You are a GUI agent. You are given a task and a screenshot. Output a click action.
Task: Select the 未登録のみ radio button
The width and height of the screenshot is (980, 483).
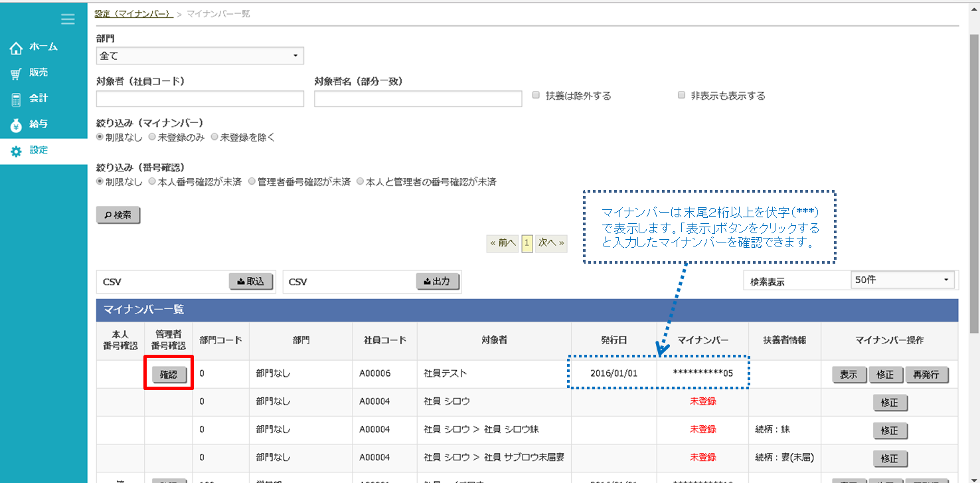point(152,138)
